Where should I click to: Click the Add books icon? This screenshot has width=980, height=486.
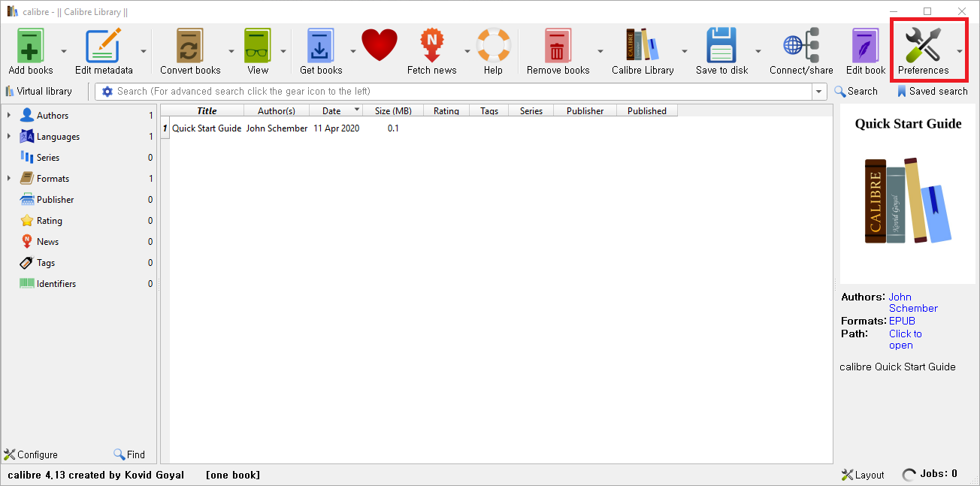31,46
